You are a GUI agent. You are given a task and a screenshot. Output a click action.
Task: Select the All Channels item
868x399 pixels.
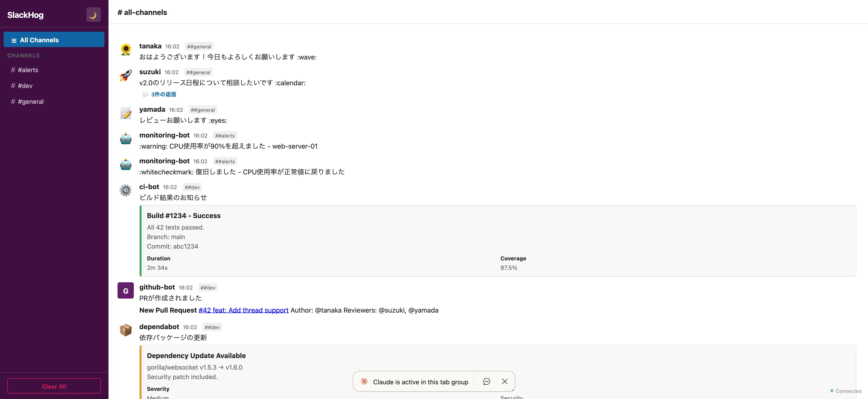click(x=54, y=40)
